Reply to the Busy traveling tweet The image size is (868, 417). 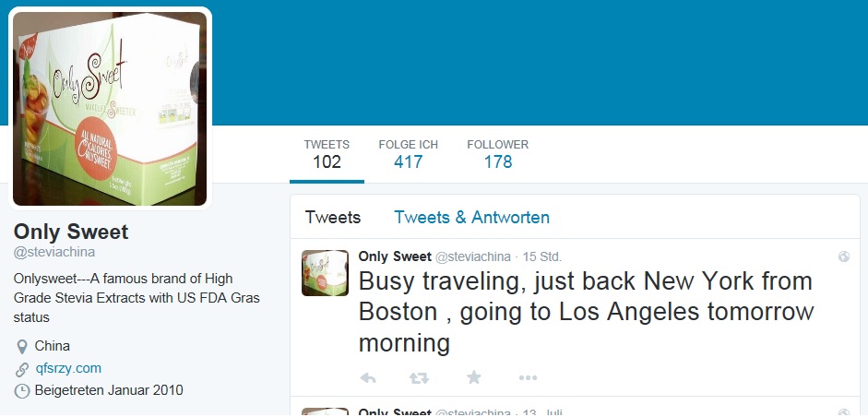pos(367,377)
